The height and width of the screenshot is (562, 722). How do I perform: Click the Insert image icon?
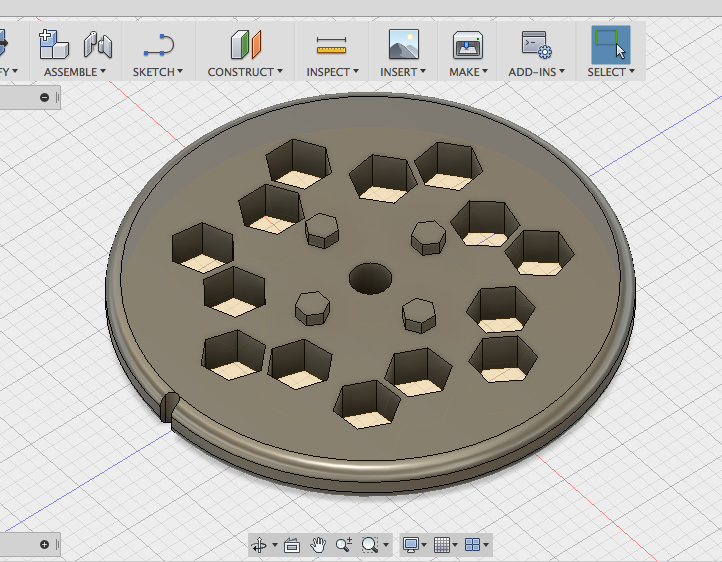click(403, 45)
